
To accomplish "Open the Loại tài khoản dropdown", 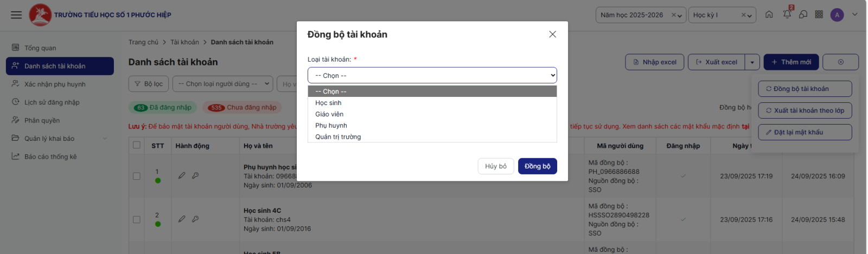I will click(432, 75).
